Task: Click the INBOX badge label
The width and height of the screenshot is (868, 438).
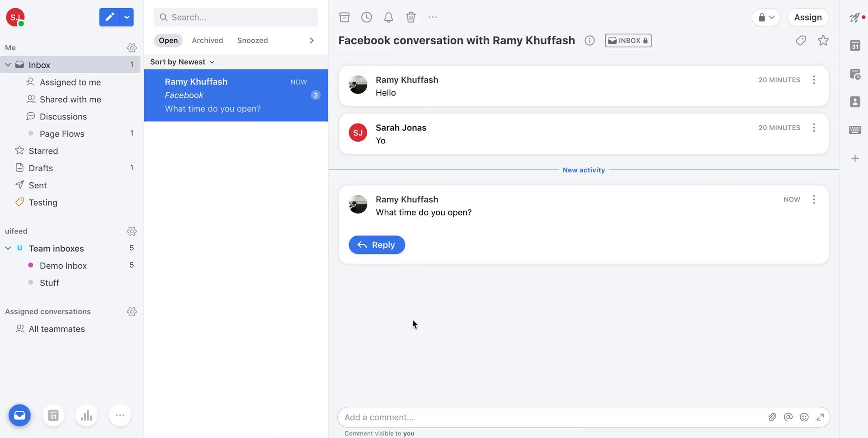Action: (x=628, y=41)
